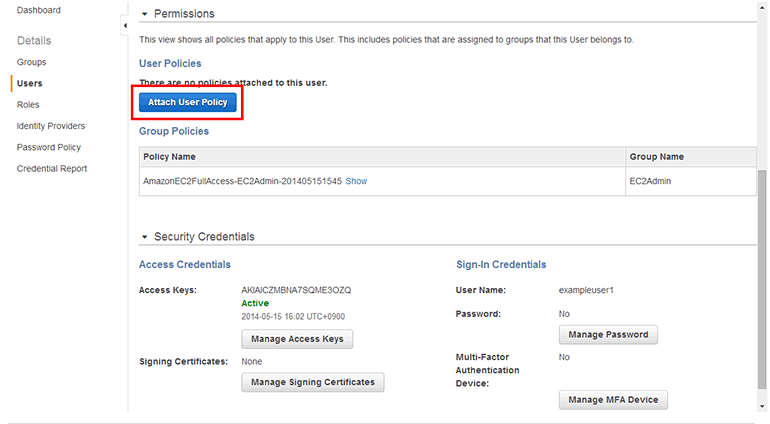Select the EC2Admin group name cell
This screenshot has width=770, height=424.
(648, 181)
